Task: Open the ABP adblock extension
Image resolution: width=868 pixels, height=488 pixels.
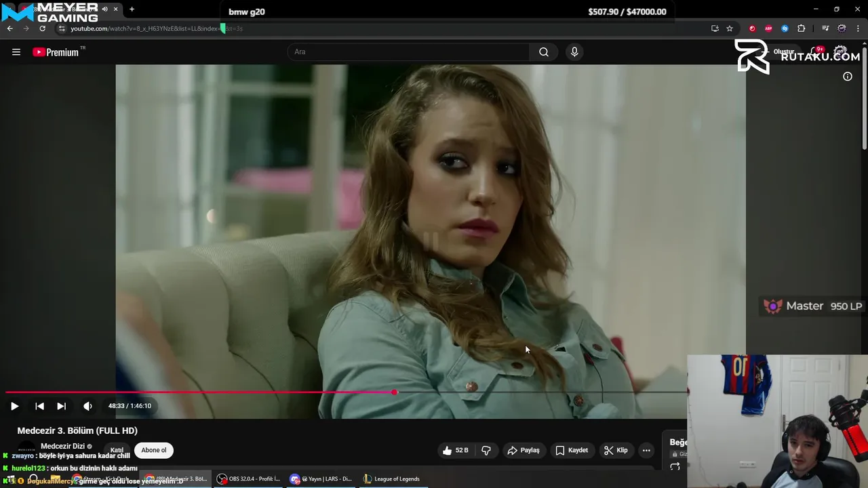Action: (768, 28)
